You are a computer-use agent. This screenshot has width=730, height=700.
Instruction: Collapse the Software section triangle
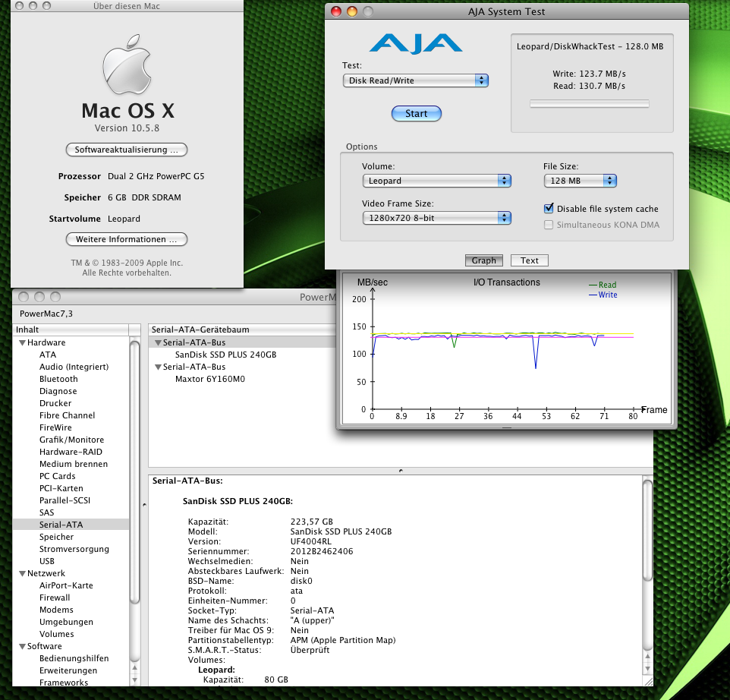(x=22, y=646)
